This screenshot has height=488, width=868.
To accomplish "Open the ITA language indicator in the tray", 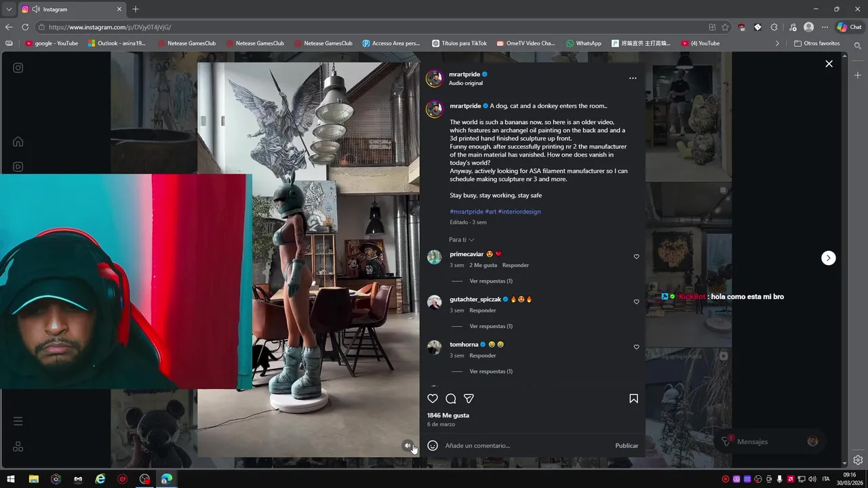I will click(826, 479).
